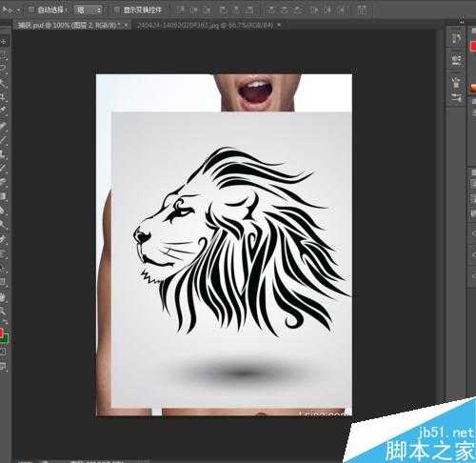
Task: Select the Brush tool in the toolbox
Action: 3,139
